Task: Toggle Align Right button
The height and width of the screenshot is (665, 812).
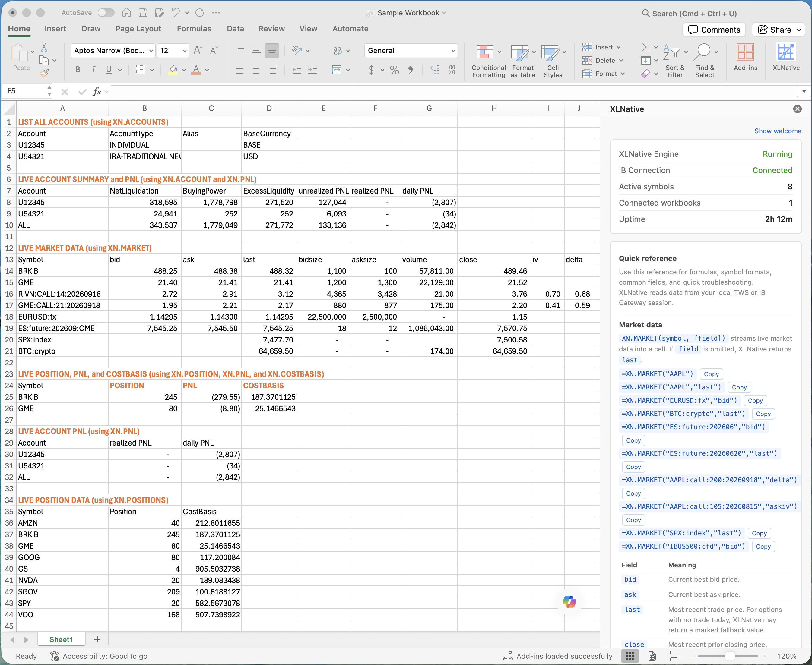Action: [272, 70]
